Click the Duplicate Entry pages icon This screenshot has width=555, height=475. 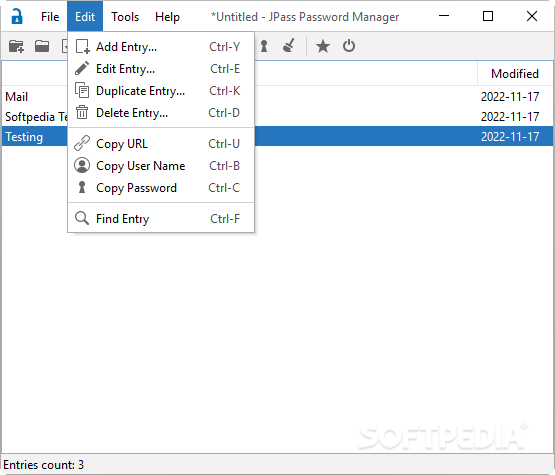(x=82, y=91)
